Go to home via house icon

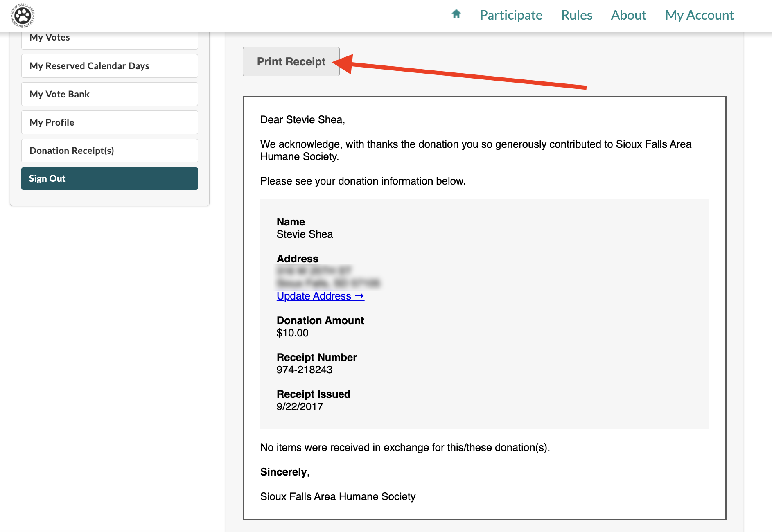[x=456, y=14]
